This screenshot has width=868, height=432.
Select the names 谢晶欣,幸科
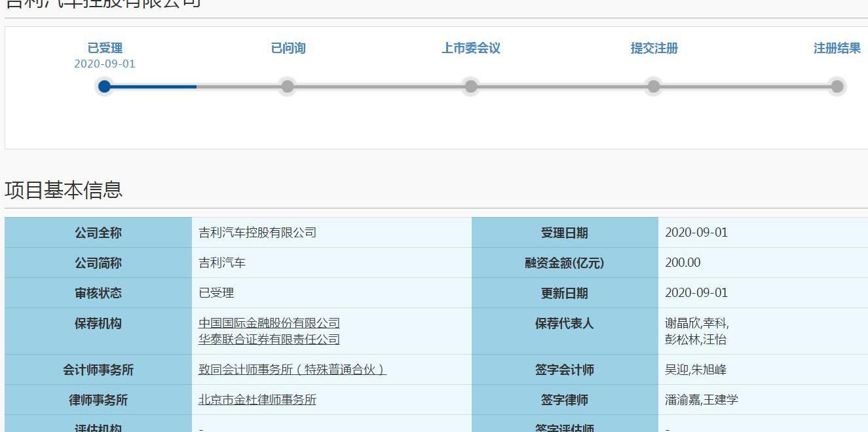(x=697, y=323)
